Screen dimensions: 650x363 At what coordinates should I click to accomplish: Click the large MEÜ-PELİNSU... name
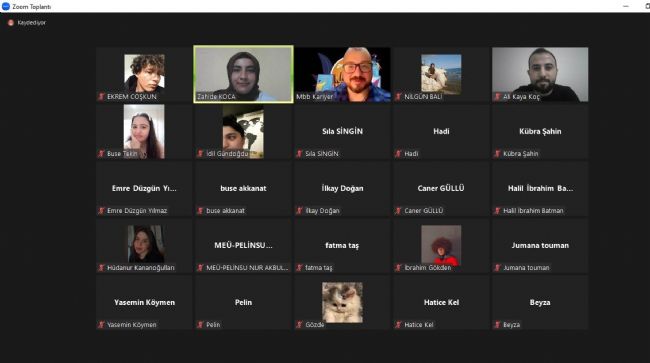coord(243,245)
